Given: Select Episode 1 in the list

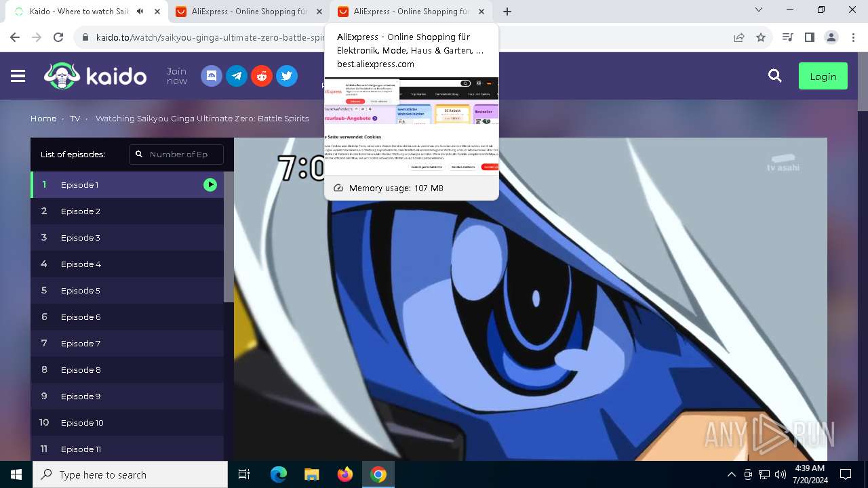Looking at the screenshot, I should click(x=127, y=184).
